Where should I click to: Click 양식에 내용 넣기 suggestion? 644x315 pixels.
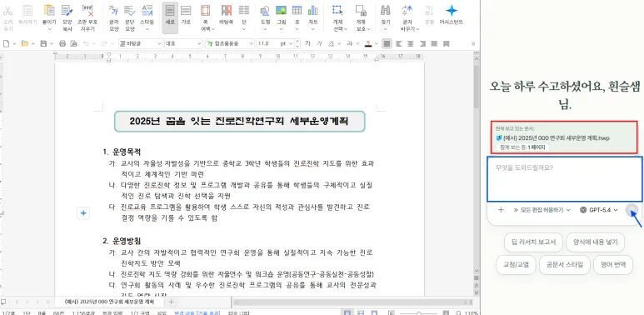click(595, 242)
